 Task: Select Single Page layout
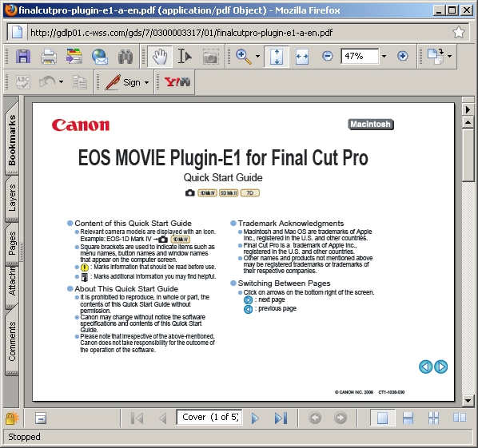pyautogui.click(x=382, y=418)
